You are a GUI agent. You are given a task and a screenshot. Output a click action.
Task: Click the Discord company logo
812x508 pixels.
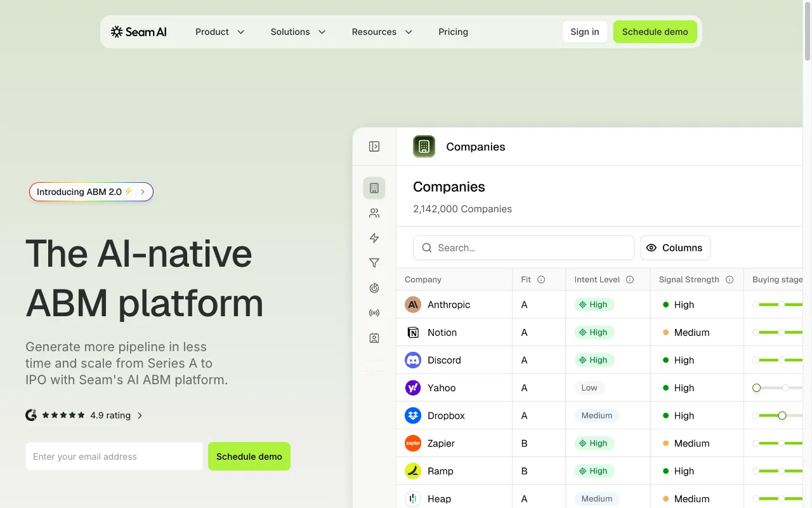click(413, 360)
